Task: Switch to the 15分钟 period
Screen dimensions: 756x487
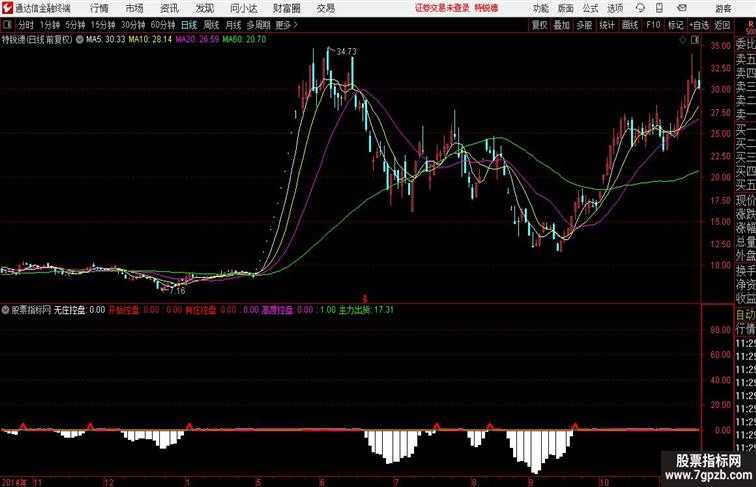Action: tap(103, 25)
